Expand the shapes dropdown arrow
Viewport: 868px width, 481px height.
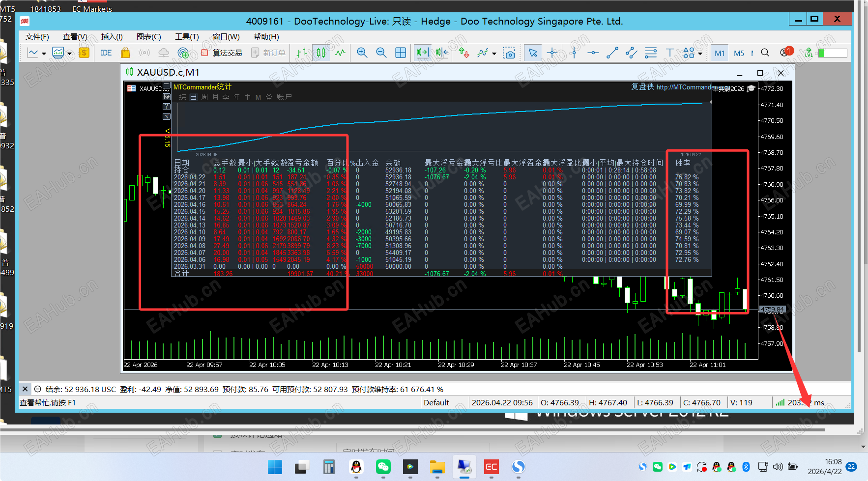700,53
